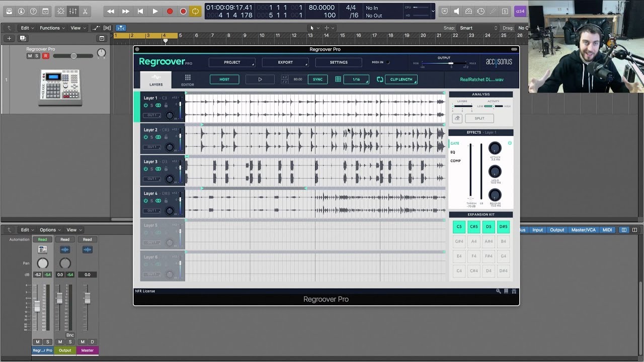Open Layer 1 OUT 1 dropdown
The image size is (644, 362).
[x=152, y=115]
